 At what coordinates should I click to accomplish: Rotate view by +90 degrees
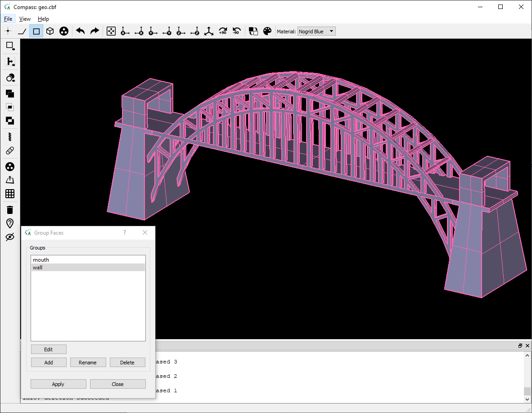click(223, 31)
